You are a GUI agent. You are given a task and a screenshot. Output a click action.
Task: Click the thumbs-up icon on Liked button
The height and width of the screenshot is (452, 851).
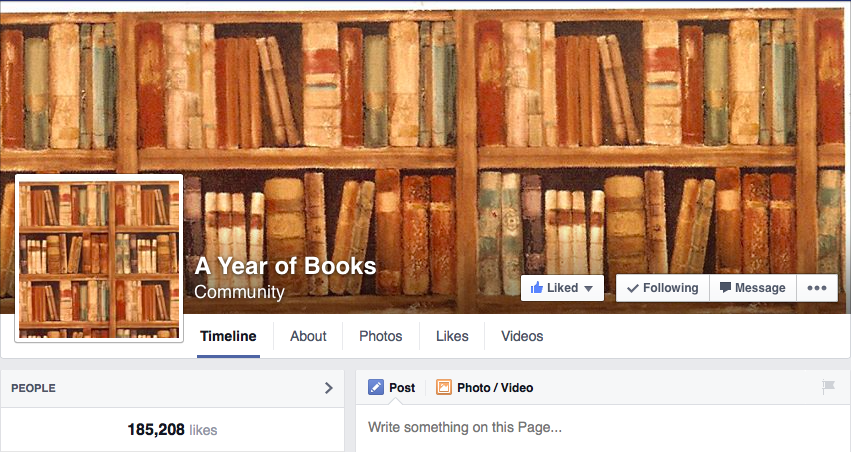click(x=536, y=288)
